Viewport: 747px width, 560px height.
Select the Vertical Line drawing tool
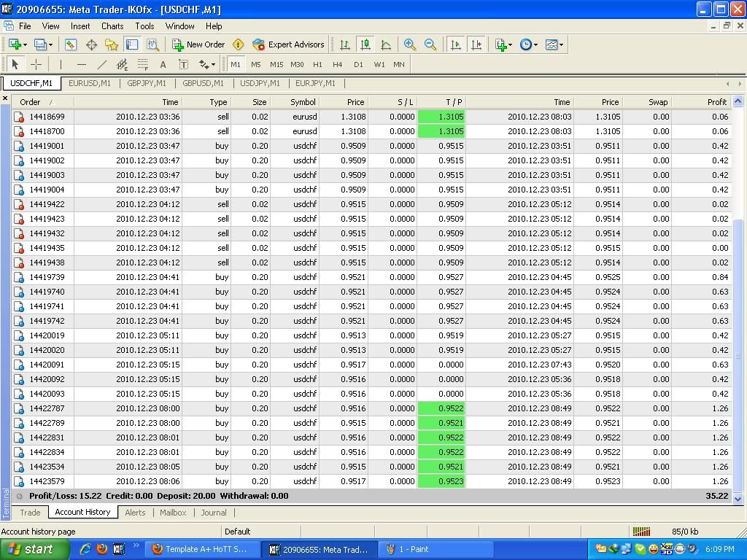[x=61, y=64]
